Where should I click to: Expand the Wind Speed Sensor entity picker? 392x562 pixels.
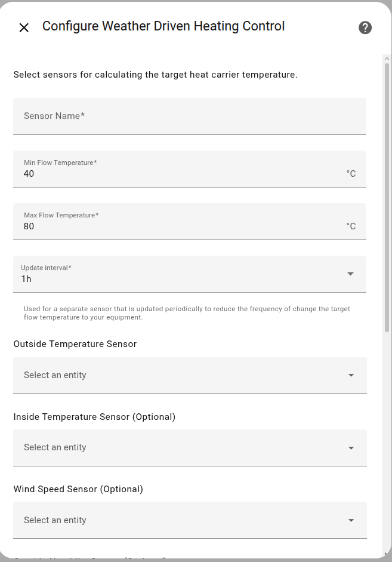pyautogui.click(x=179, y=520)
